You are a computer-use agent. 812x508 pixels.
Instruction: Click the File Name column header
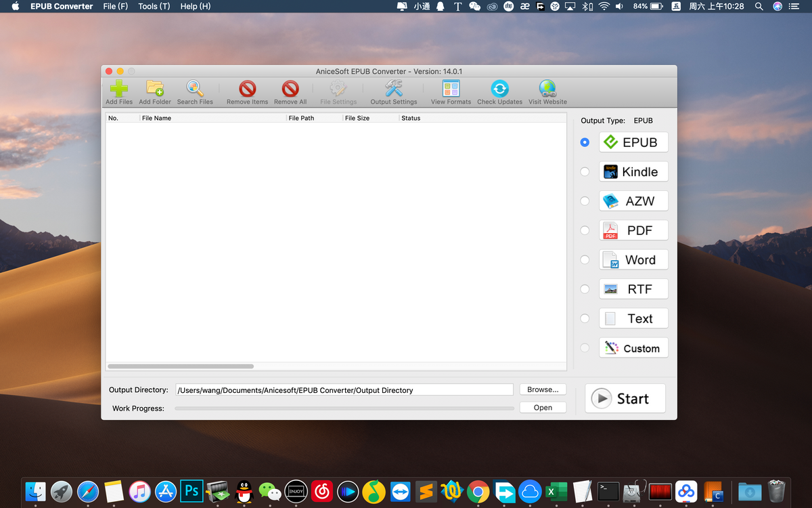[x=212, y=118]
